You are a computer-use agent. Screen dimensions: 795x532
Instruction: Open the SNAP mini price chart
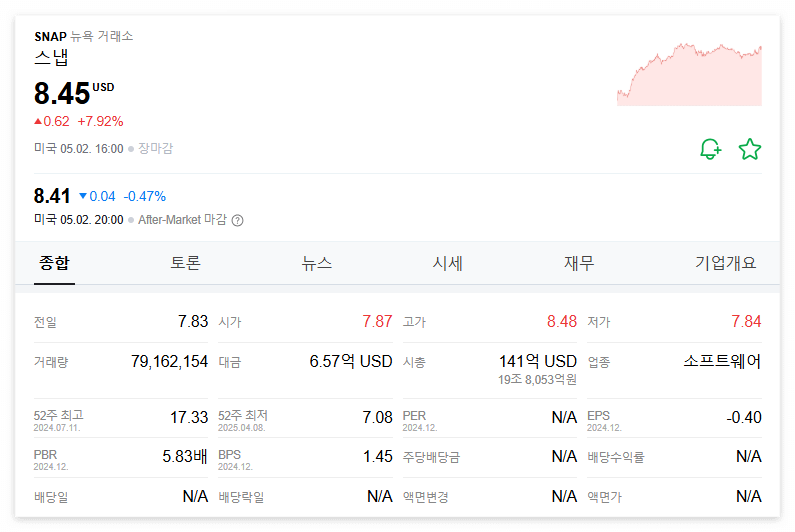[x=689, y=75]
